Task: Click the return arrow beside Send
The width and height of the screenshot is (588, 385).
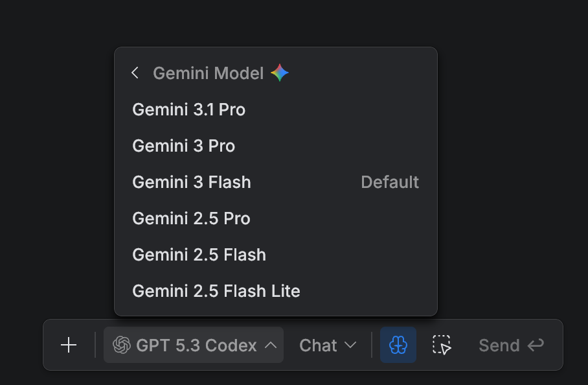Action: point(536,345)
